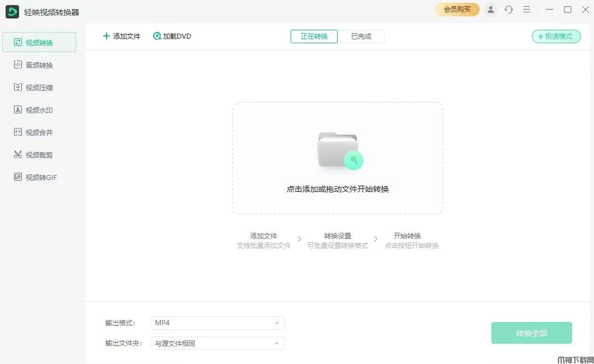The image size is (594, 364).
Task: Click the folder icon in drop area
Action: [x=338, y=150]
